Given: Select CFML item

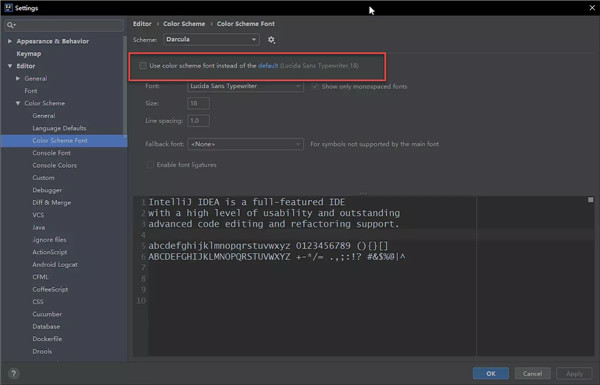Looking at the screenshot, I should click(41, 277).
